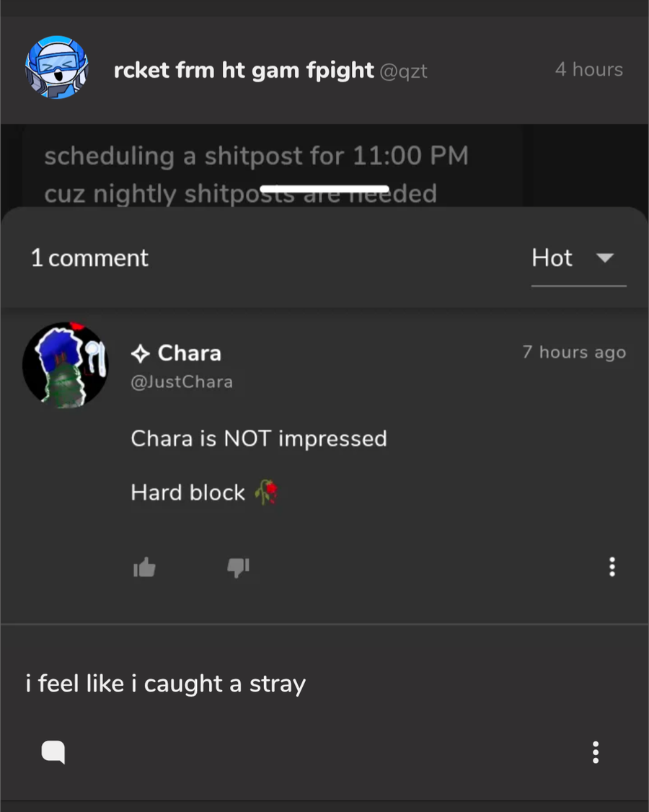Tap the comment bubble icon under the stray post
Screen dimensions: 649x812
click(53, 752)
